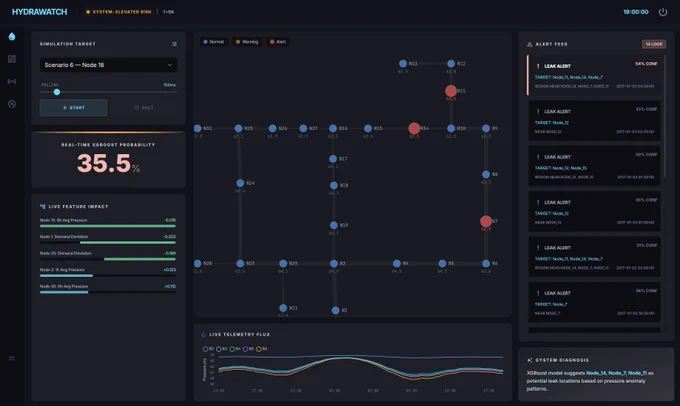This screenshot has width=680, height=406.
Task: Open the leak alert with 33% confidence
Action: (x=594, y=121)
